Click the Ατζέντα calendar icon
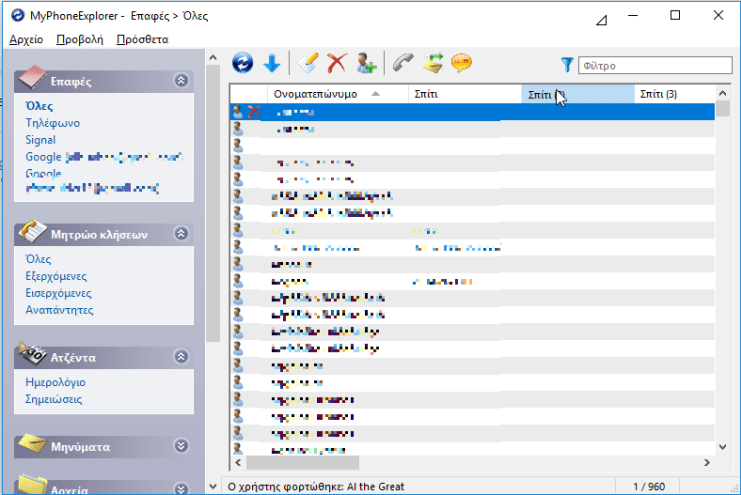The width and height of the screenshot is (741, 495). coord(33,354)
